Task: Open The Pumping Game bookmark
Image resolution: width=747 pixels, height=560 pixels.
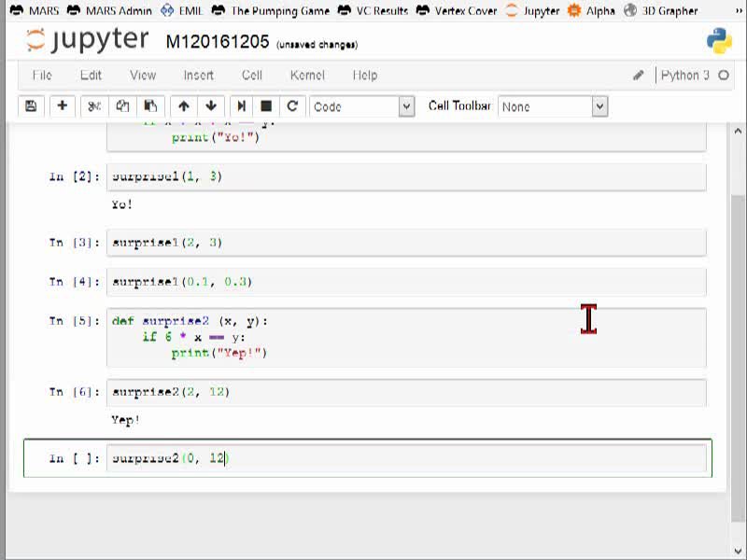Action: point(270,10)
